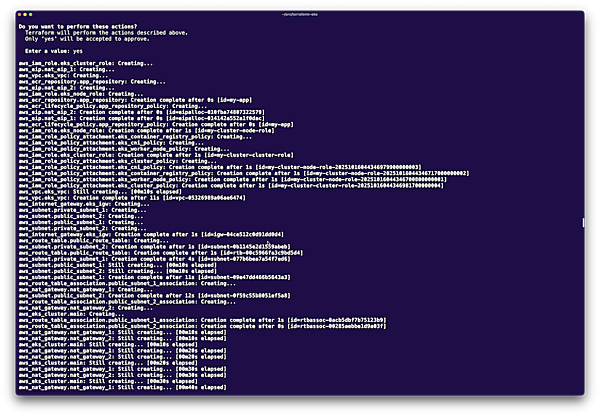Image resolution: width=600 pixels, height=416 pixels.
Task: Click the "Enter a value: yes" prompt
Action: click(x=54, y=51)
